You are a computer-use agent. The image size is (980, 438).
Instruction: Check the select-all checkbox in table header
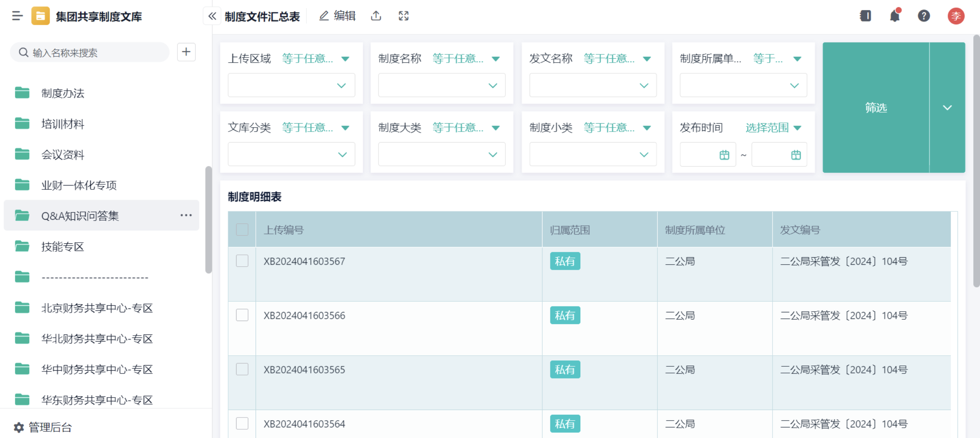pos(242,229)
